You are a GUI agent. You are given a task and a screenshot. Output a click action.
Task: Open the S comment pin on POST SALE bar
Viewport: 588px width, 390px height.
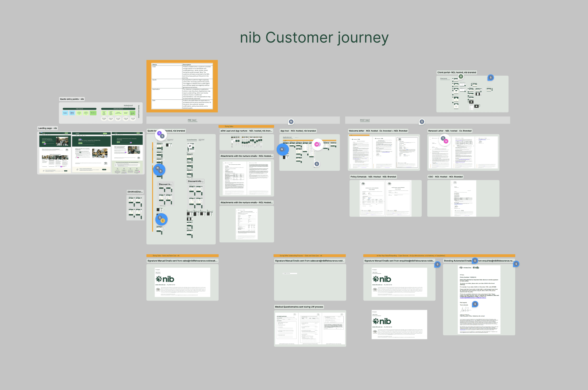[422, 122]
